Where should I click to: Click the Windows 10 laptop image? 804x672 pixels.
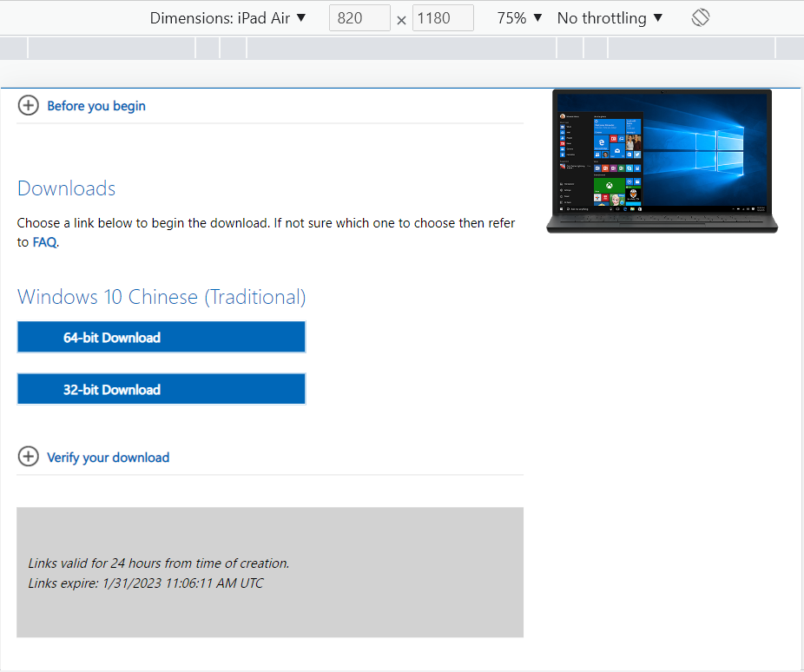[x=662, y=161]
